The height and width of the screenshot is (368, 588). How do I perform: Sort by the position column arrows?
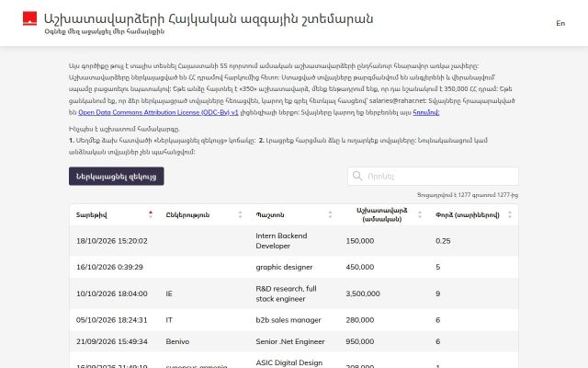click(x=330, y=214)
